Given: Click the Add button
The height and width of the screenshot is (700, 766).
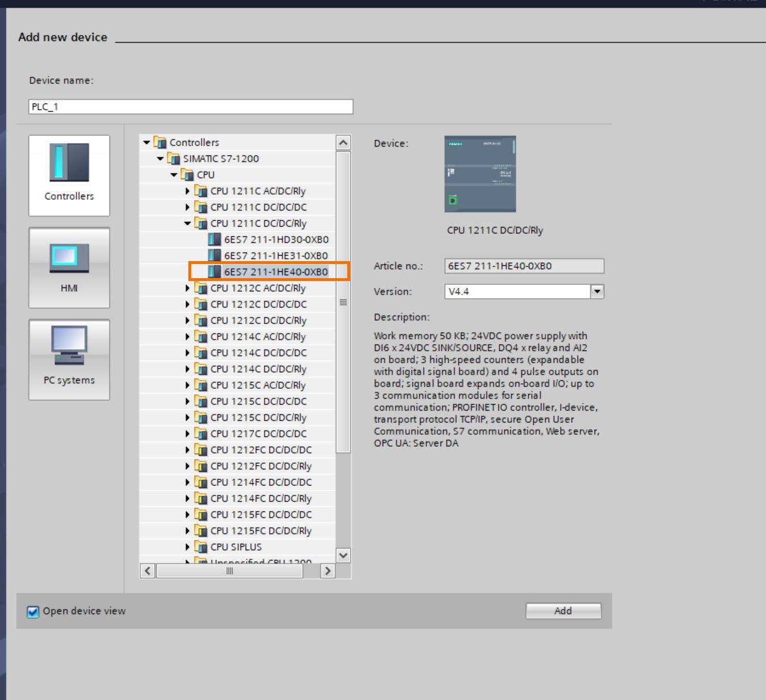Looking at the screenshot, I should (x=563, y=611).
